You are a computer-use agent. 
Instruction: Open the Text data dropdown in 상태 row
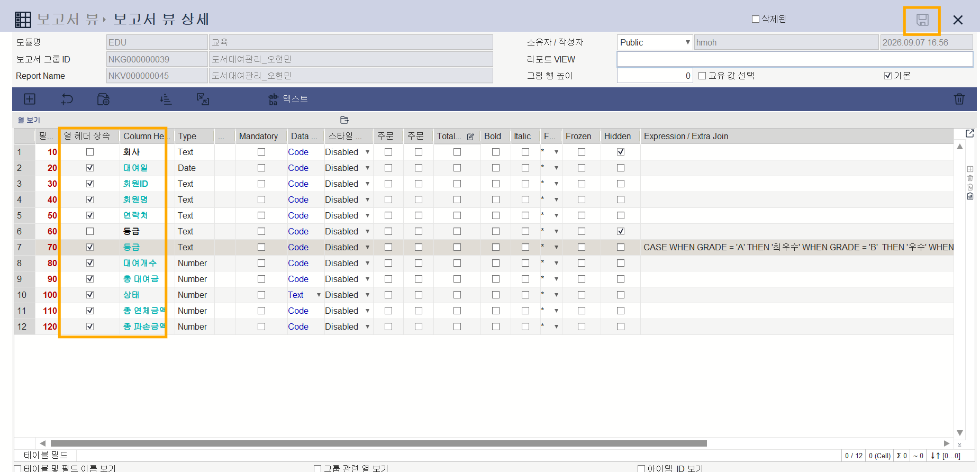(319, 295)
